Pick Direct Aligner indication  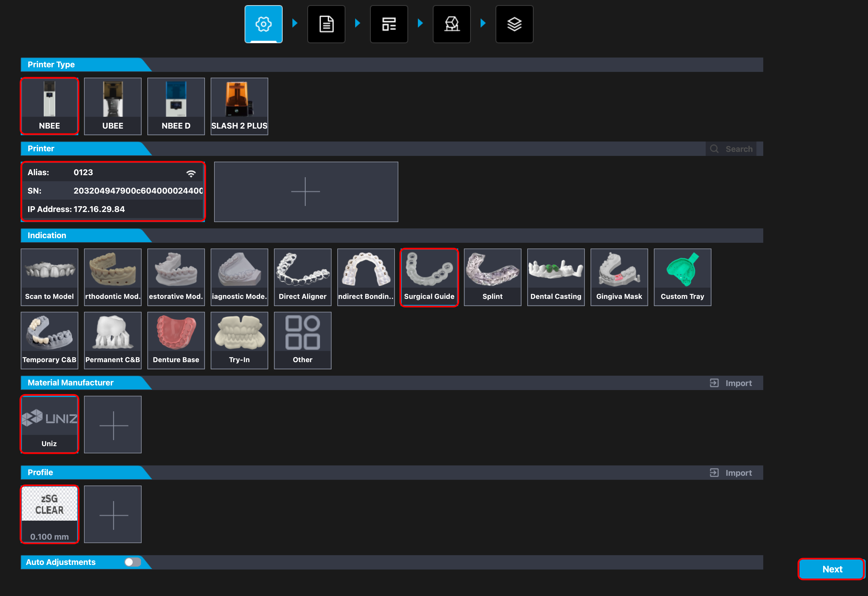(303, 277)
